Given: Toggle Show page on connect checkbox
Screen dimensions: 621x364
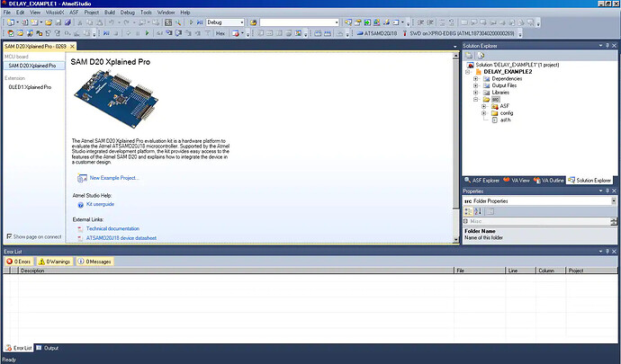Looking at the screenshot, I should pos(9,236).
